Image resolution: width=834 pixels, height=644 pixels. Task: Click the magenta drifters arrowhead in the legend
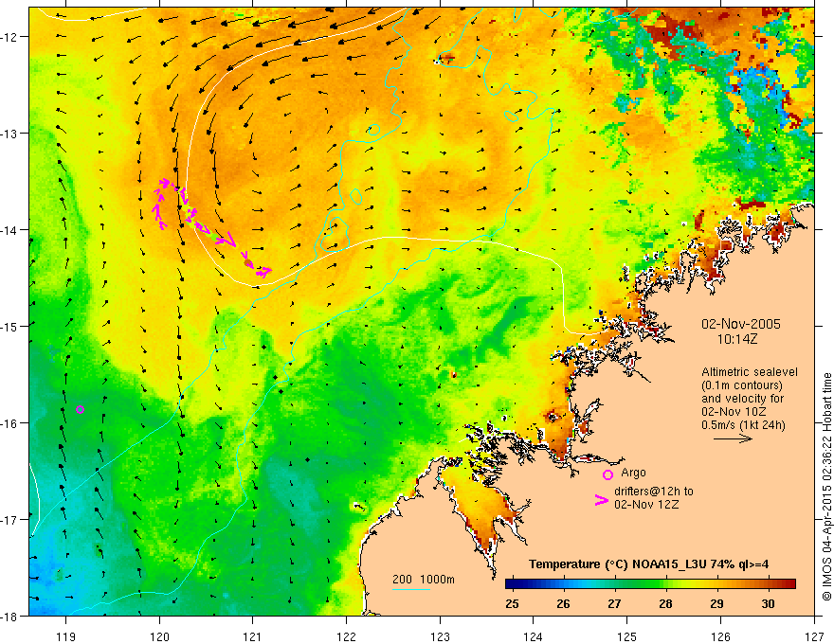click(x=602, y=500)
